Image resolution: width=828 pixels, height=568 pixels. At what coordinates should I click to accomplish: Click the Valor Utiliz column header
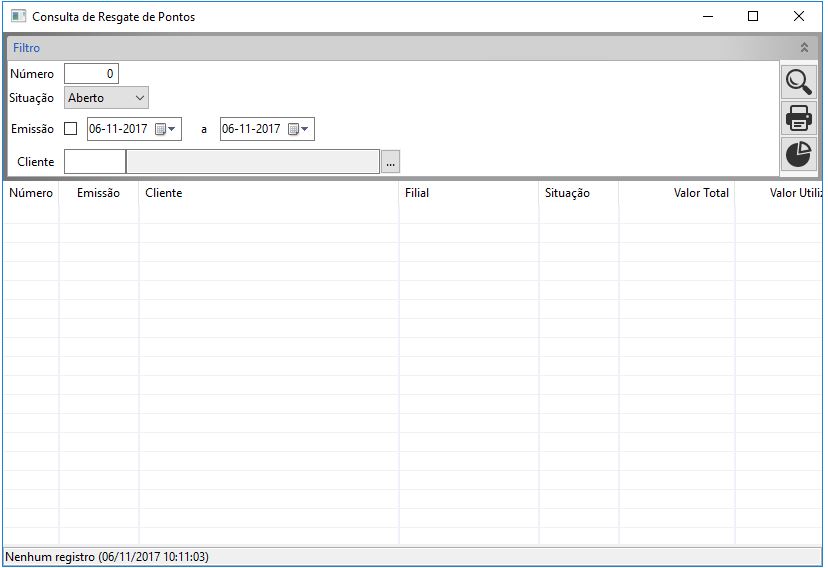click(778, 193)
